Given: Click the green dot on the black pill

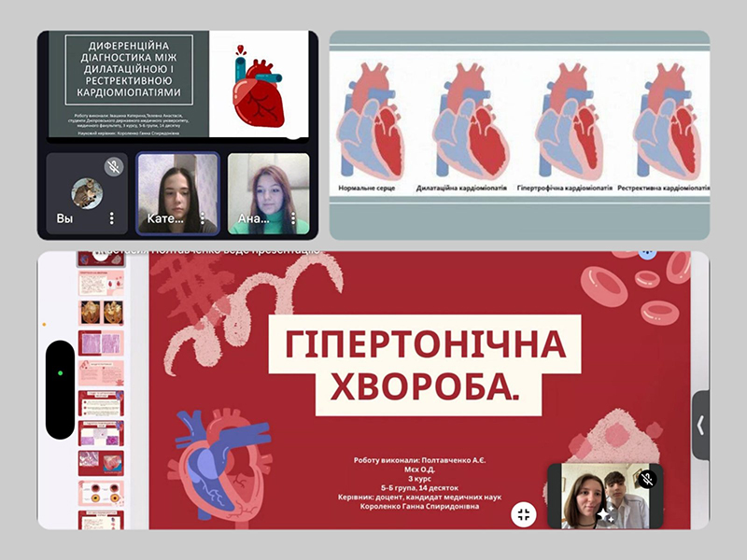Looking at the screenshot, I should click(x=61, y=373).
